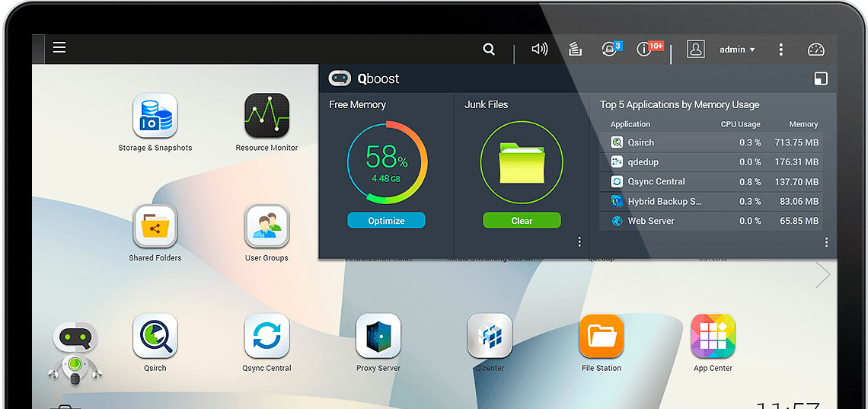Open Qsync Central

(x=266, y=337)
